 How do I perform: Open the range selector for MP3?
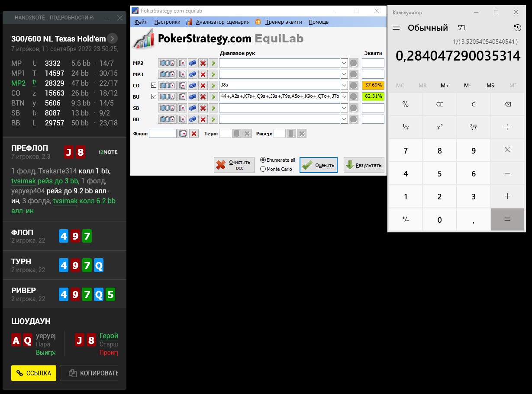167,74
